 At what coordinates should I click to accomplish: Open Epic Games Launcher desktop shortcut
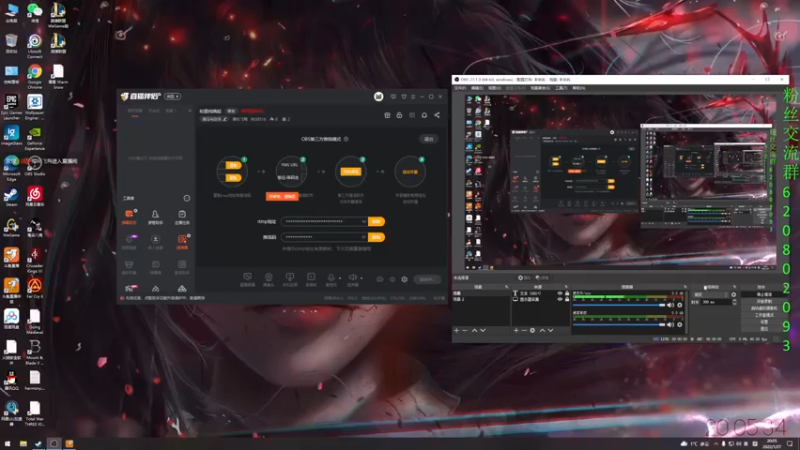[11, 106]
